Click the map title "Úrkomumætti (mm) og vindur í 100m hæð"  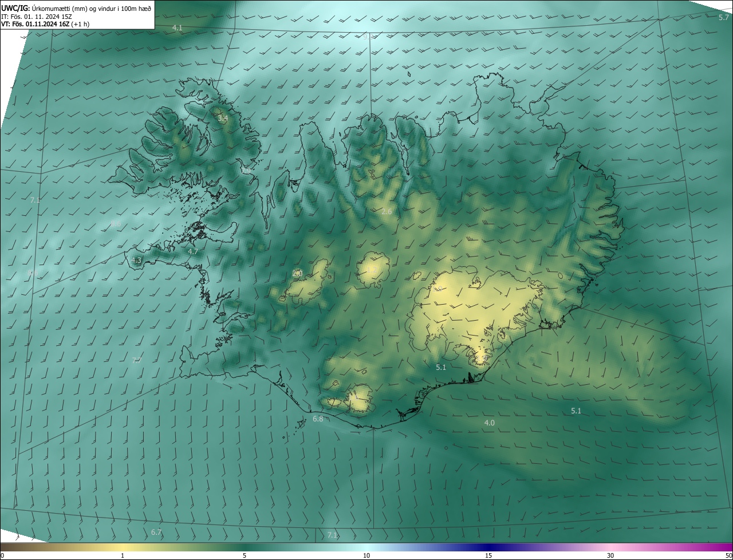[x=91, y=7]
